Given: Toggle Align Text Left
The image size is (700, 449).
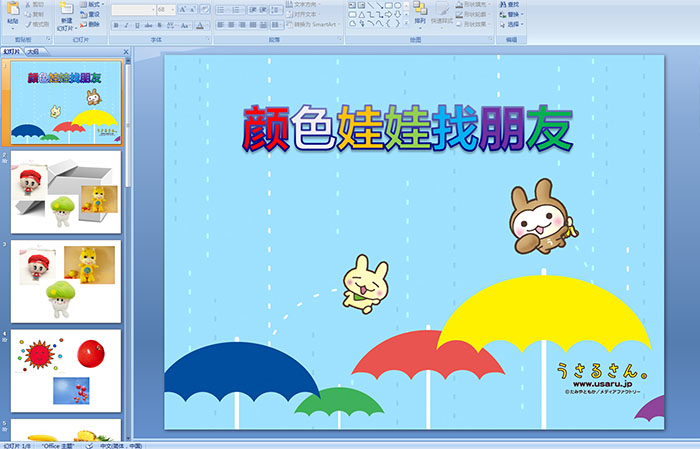Looking at the screenshot, I should pos(221,25).
